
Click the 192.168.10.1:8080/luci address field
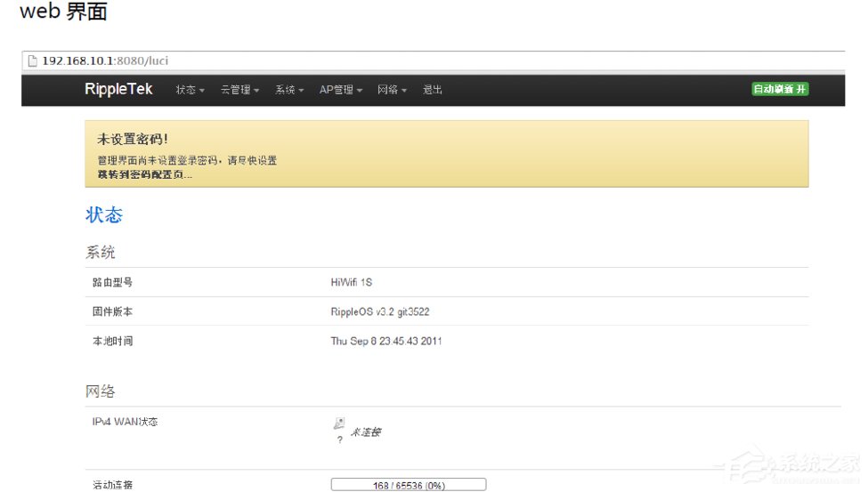434,60
